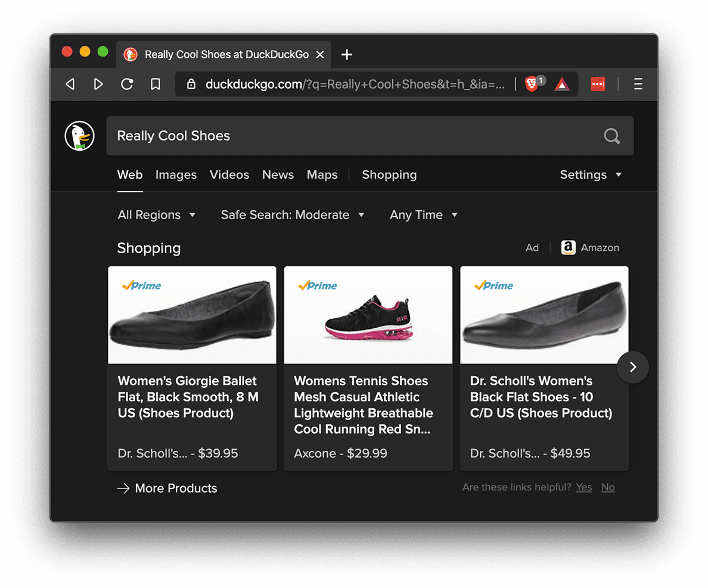This screenshot has width=708, height=588.
Task: Open the browser hamburger menu
Action: (x=638, y=84)
